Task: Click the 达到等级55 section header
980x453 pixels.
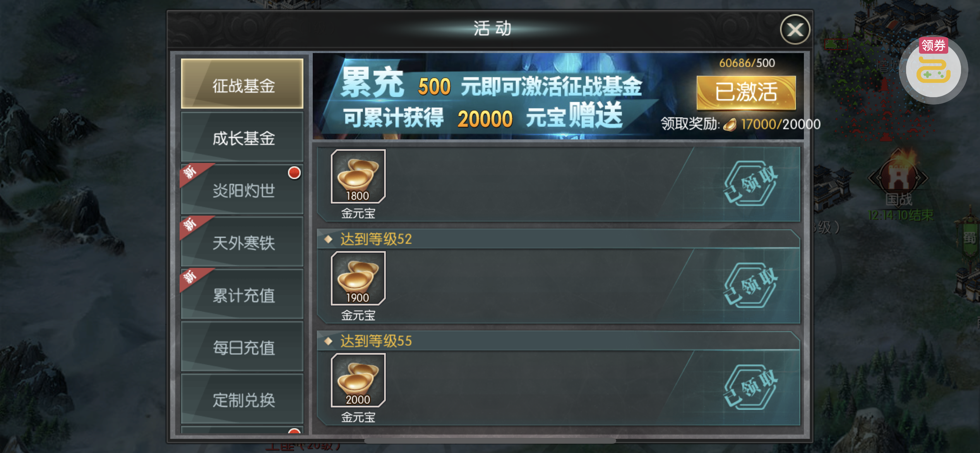Action: tap(558, 341)
